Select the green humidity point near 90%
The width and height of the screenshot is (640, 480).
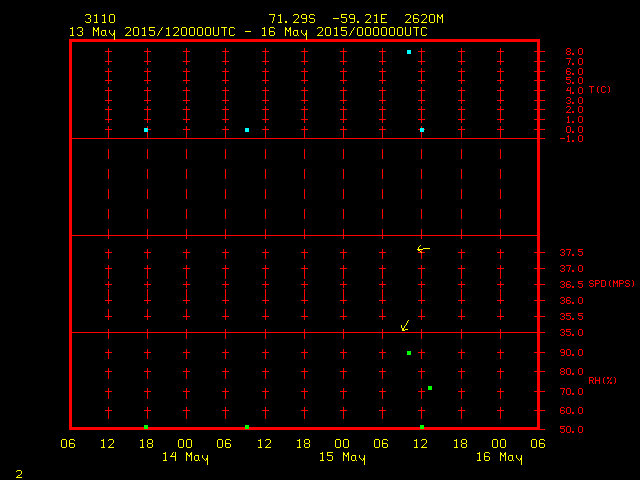point(409,353)
